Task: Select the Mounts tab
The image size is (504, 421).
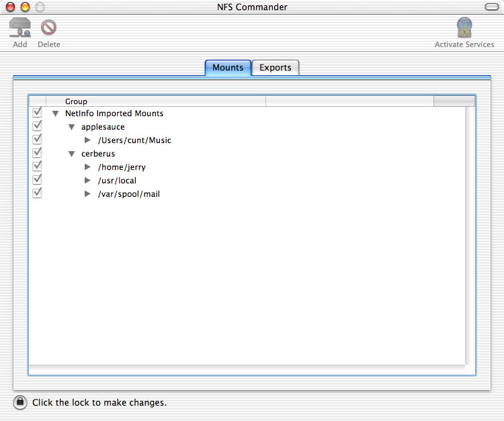Action: pyautogui.click(x=228, y=68)
